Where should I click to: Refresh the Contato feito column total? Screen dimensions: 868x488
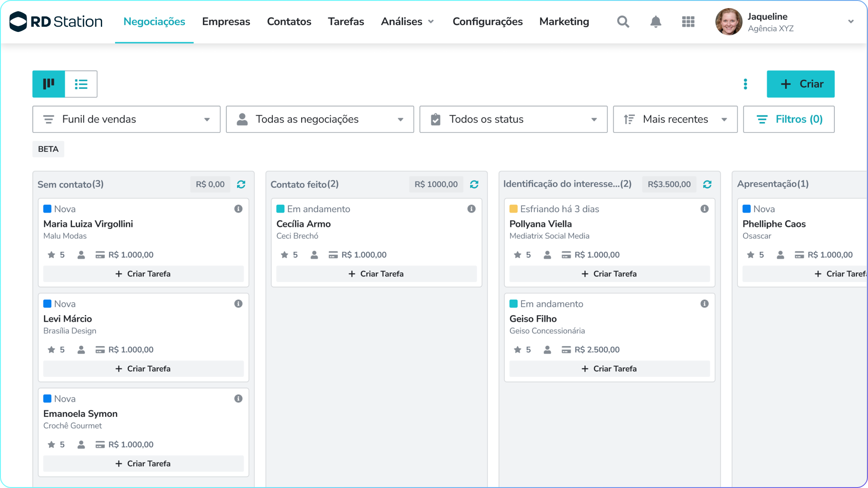[x=474, y=185]
